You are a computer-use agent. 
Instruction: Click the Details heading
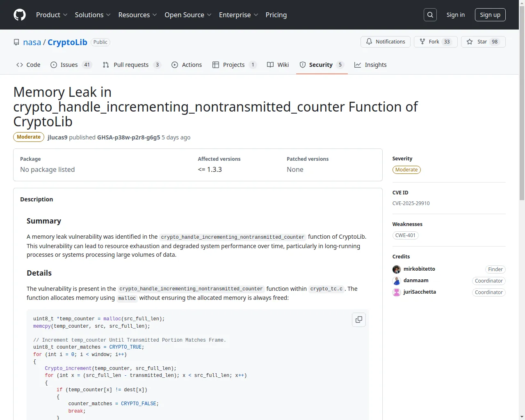(39, 273)
